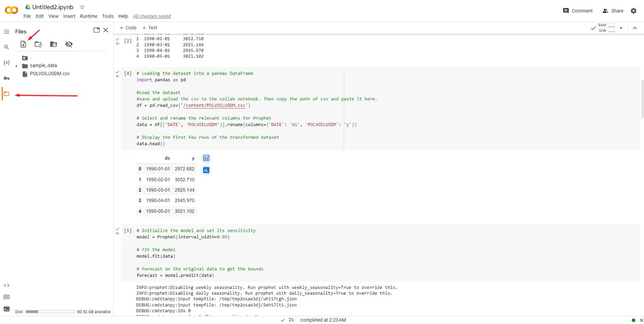Open notebook settings gear
The image size is (644, 324).
tap(634, 11)
